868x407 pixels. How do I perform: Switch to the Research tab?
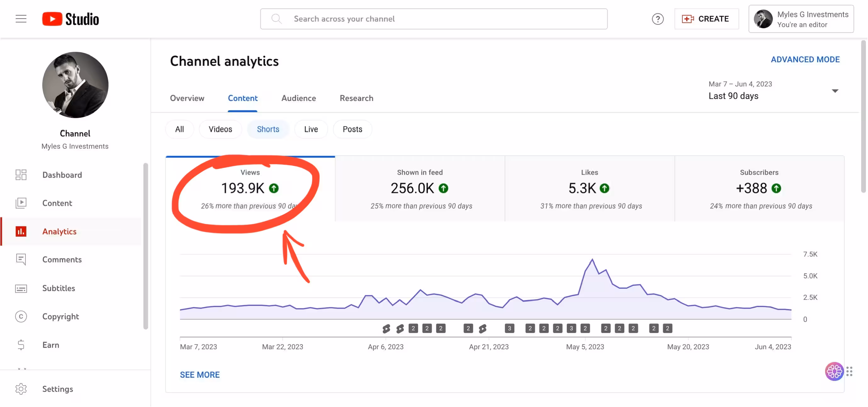356,98
